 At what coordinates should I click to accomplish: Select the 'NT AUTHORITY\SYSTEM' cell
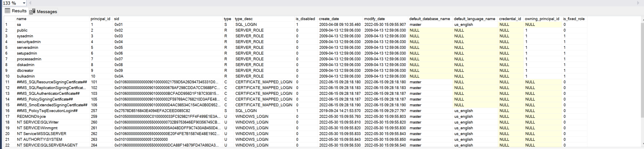(52, 140)
